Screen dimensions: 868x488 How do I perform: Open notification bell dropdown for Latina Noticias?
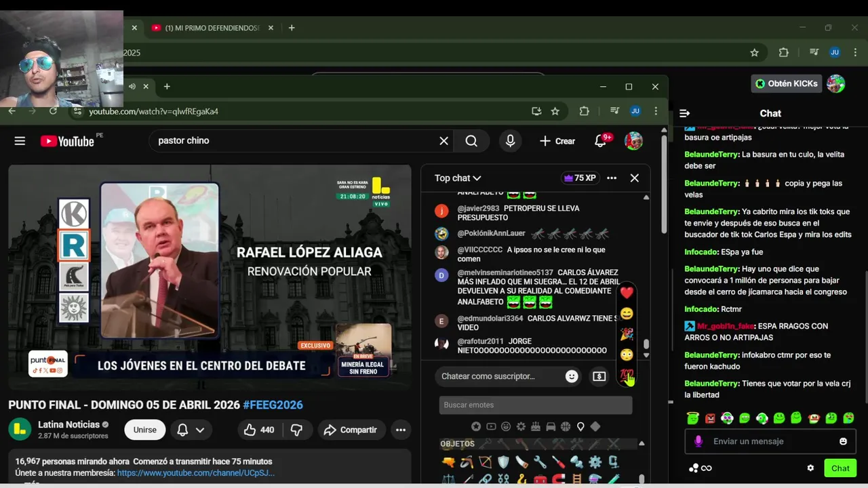[x=191, y=430]
